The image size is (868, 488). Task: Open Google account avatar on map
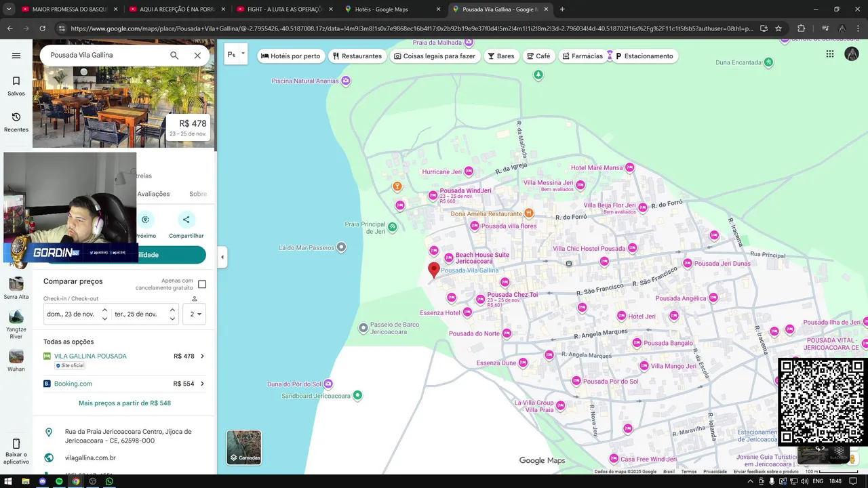(852, 54)
